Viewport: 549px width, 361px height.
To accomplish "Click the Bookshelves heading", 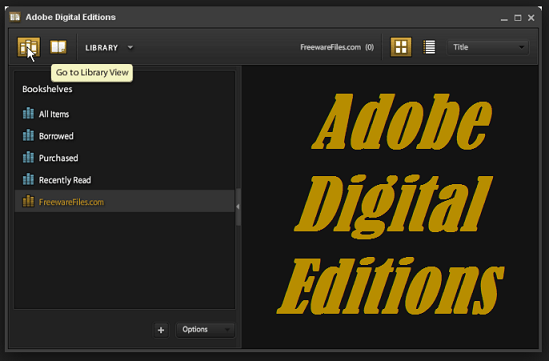I will click(47, 89).
